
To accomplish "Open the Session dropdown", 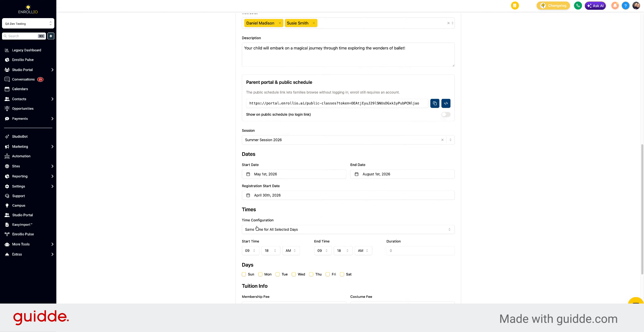I will click(x=348, y=140).
